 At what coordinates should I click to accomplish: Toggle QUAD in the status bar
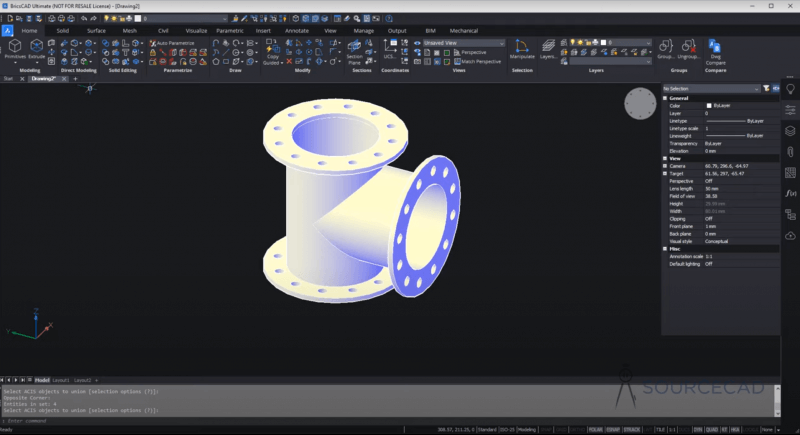[x=711, y=430]
